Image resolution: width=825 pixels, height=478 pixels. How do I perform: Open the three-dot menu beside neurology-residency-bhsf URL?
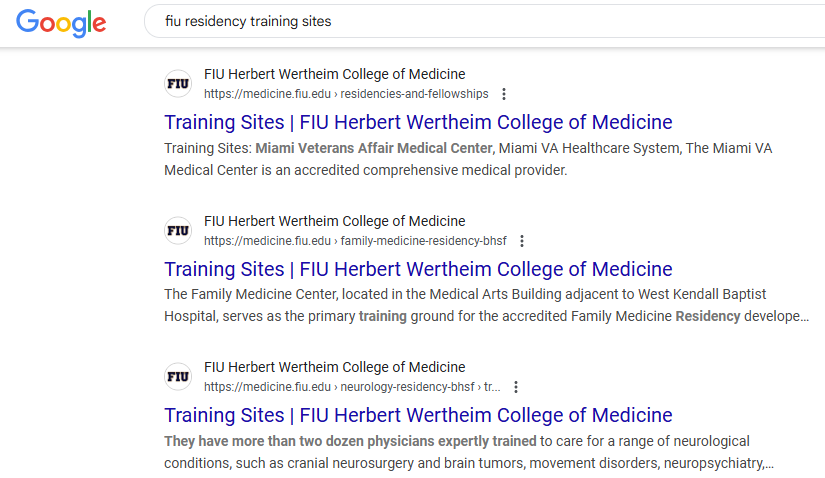pyautogui.click(x=516, y=387)
